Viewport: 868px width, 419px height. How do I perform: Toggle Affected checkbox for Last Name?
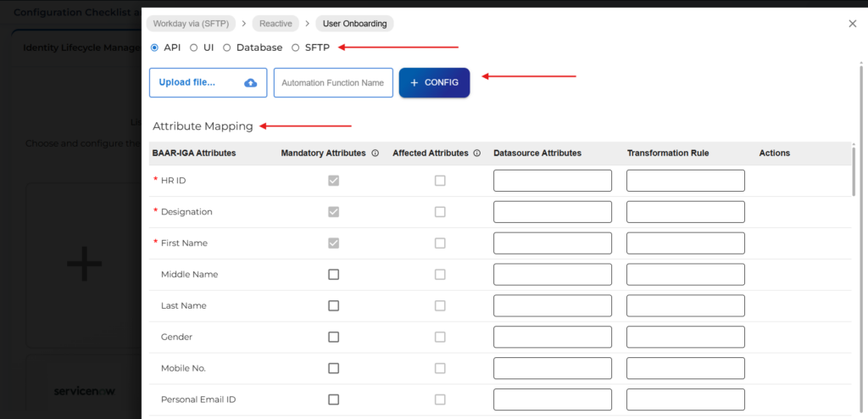(x=440, y=305)
